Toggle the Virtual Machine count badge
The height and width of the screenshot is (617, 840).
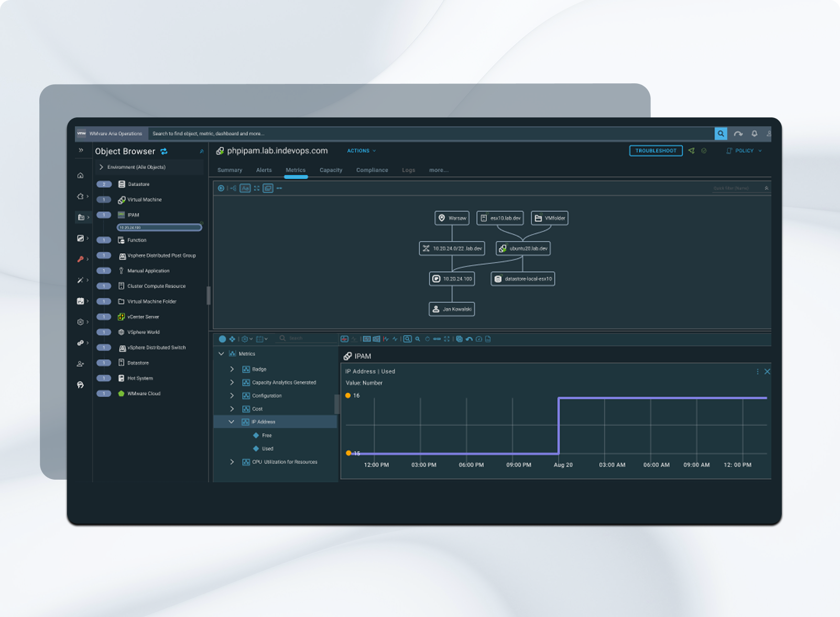click(x=104, y=200)
